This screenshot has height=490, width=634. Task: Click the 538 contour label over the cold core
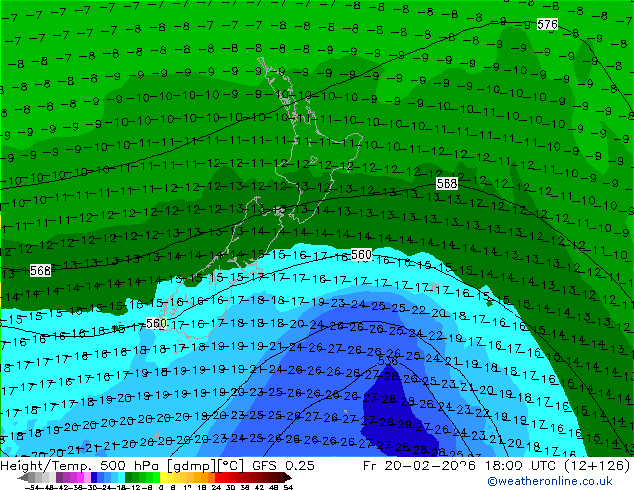tap(388, 360)
